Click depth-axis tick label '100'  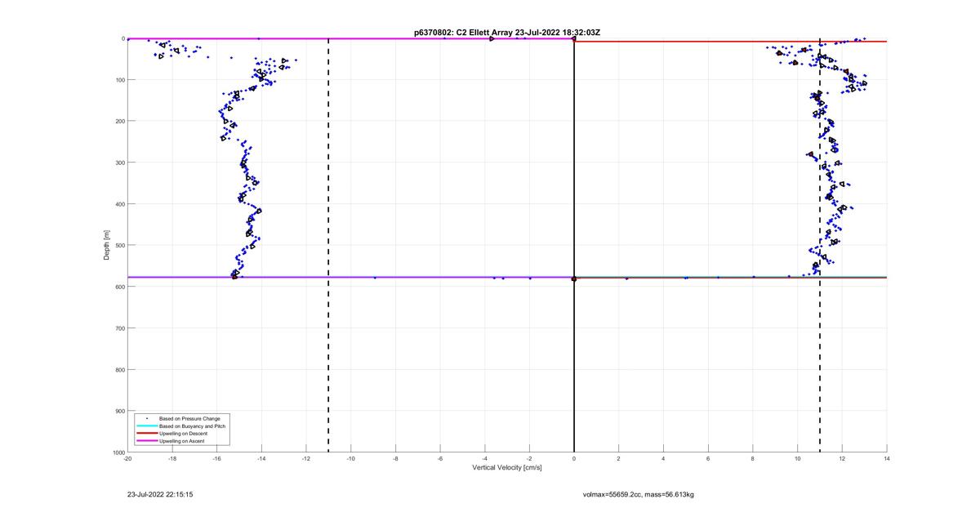(119, 79)
